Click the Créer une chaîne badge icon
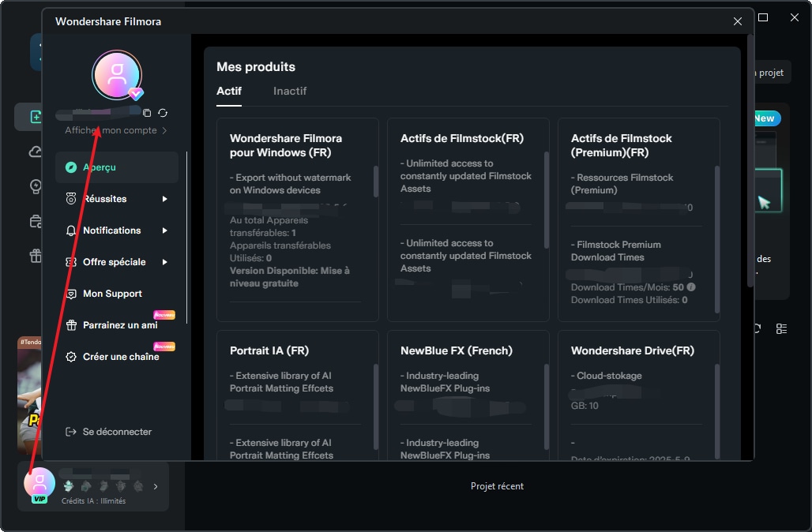This screenshot has height=532, width=812. (x=71, y=357)
